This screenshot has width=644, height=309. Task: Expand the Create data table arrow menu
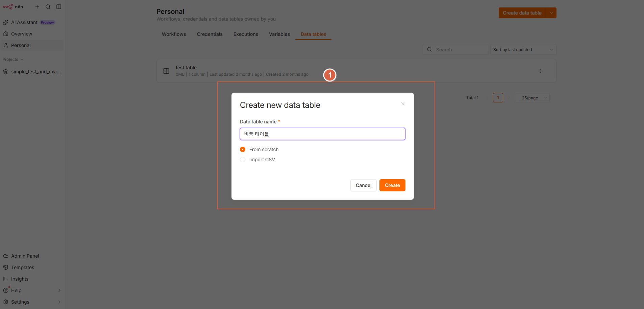(551, 13)
